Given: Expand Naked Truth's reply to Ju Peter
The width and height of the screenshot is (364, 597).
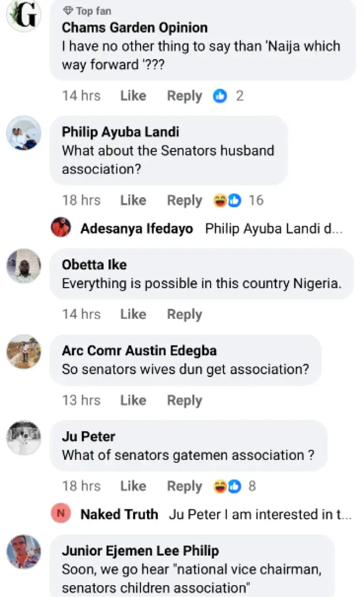Looking at the screenshot, I should point(260,515).
